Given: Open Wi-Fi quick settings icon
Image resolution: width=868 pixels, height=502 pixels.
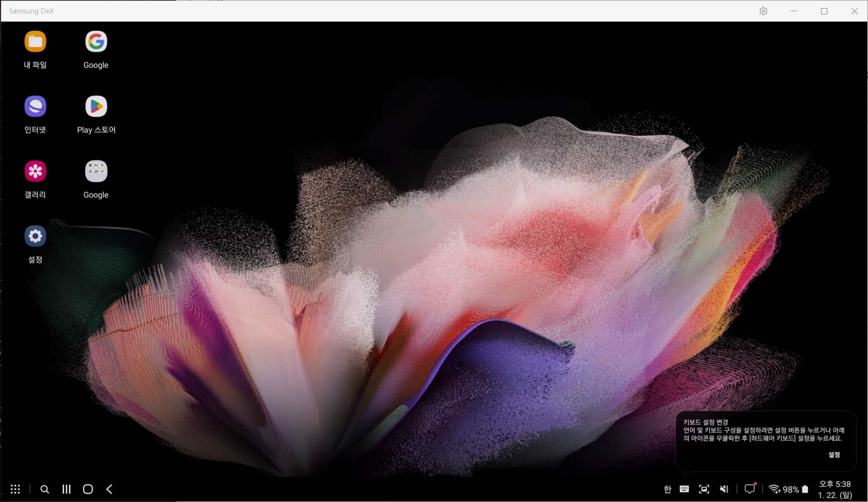Looking at the screenshot, I should coord(774,489).
